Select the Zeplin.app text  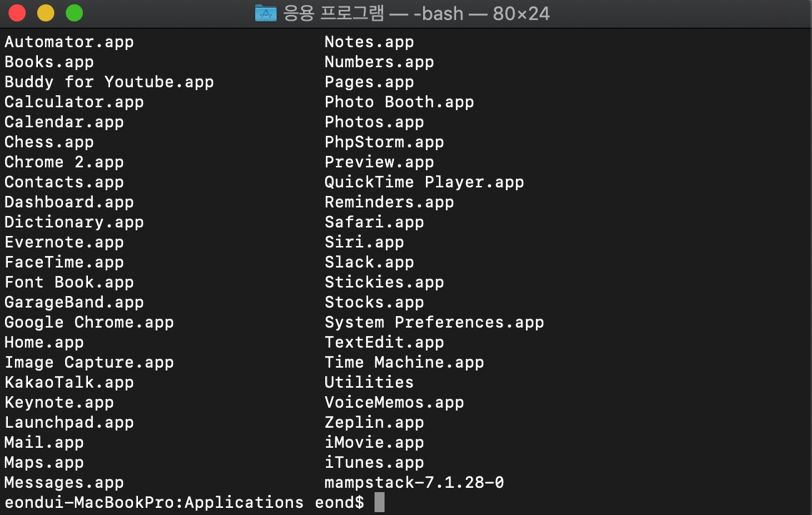[x=374, y=422]
